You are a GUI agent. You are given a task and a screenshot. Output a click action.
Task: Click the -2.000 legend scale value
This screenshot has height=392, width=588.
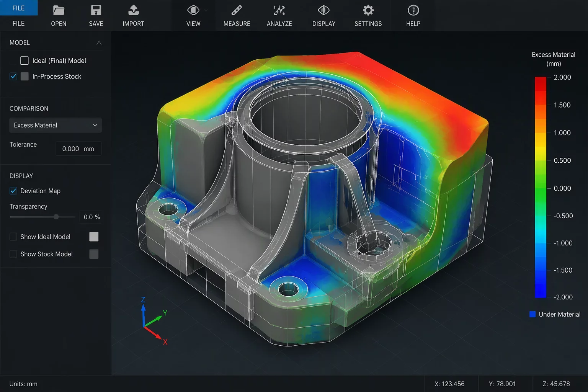(563, 297)
